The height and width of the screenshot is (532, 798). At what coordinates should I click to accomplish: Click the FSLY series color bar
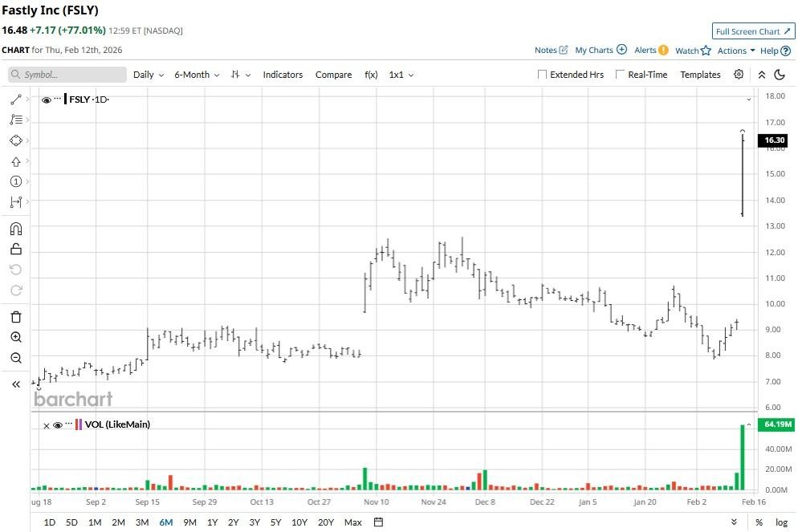(65, 99)
